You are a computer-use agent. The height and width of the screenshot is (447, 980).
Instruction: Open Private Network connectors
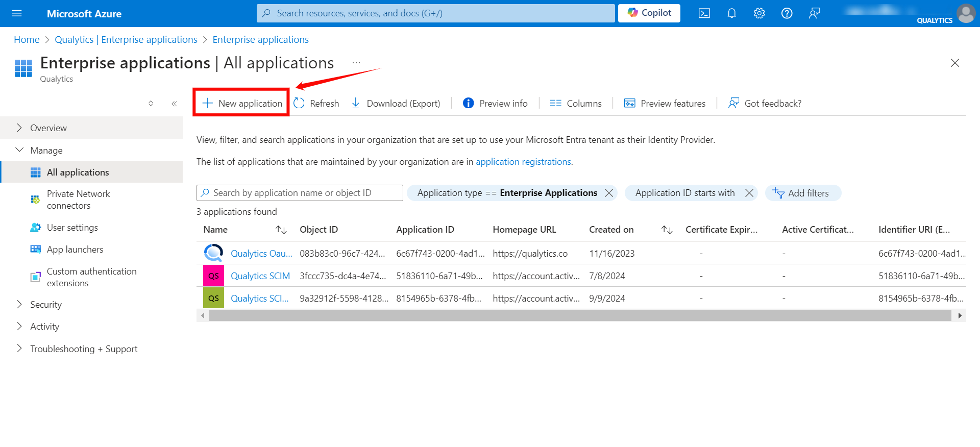(91, 200)
